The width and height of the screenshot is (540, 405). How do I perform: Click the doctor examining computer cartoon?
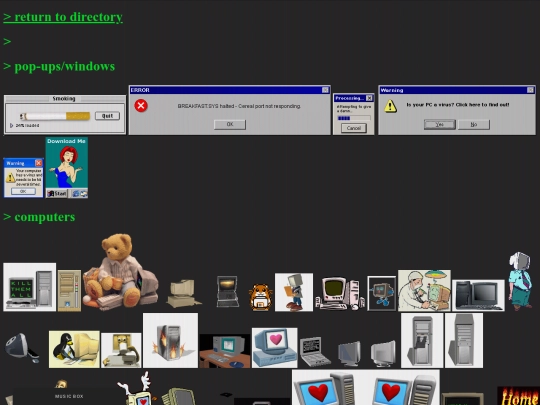(424, 291)
